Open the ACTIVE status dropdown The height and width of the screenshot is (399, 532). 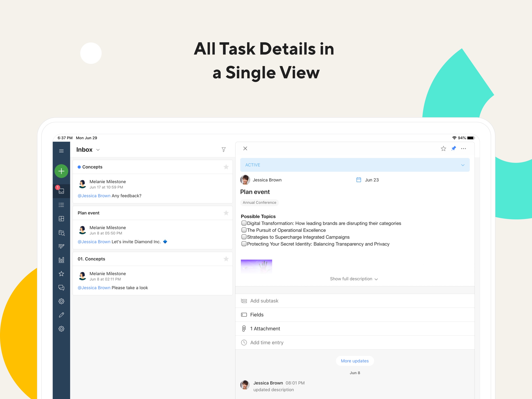[355, 165]
